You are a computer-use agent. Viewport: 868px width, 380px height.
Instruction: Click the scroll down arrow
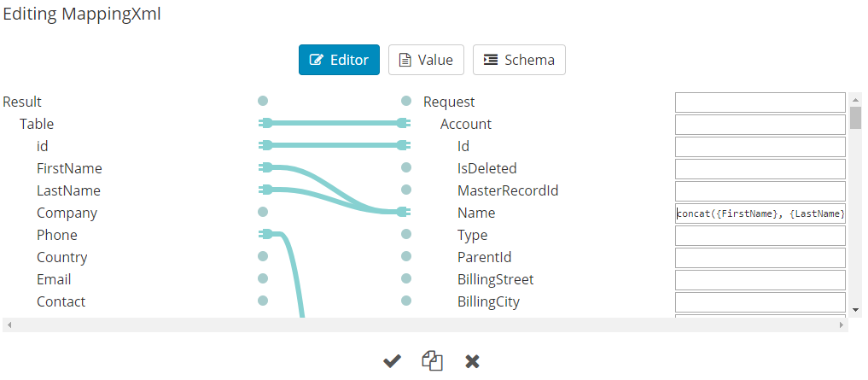coord(855,308)
